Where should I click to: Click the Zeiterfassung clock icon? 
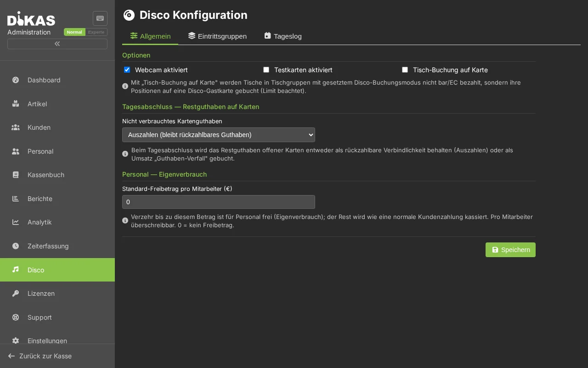tap(16, 246)
